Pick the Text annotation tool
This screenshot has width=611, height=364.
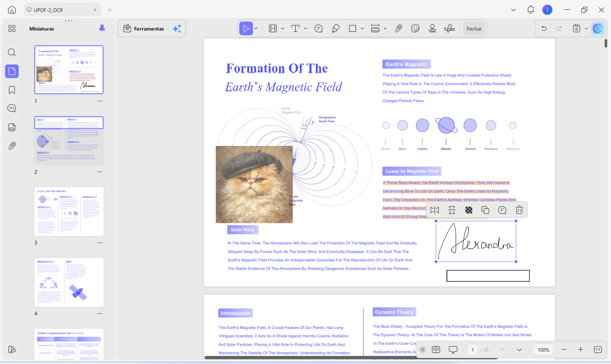[x=296, y=29]
